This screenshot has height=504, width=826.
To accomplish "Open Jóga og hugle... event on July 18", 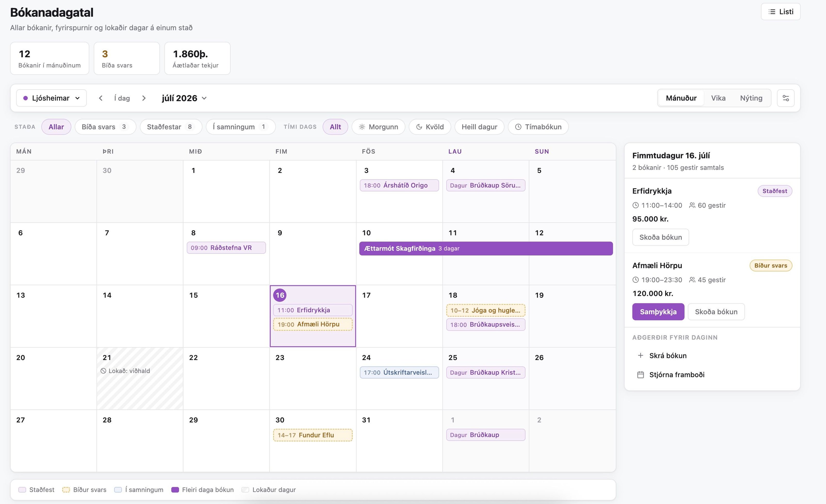I will click(486, 310).
